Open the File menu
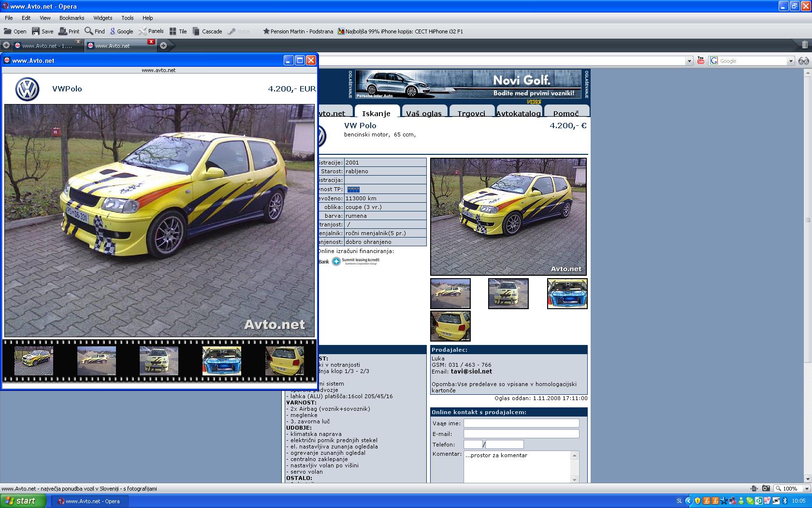812x508 pixels. (9, 18)
